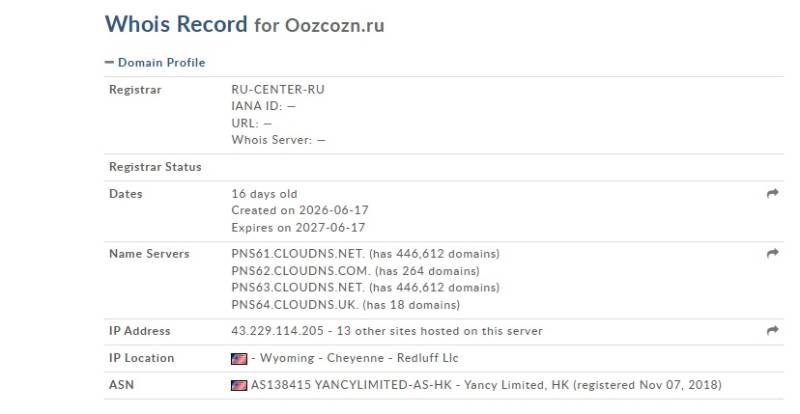Open the PNS64.CLOUDNS.UK name server entry
Image resolution: width=800 pixels, height=414 pixels.
(294, 305)
